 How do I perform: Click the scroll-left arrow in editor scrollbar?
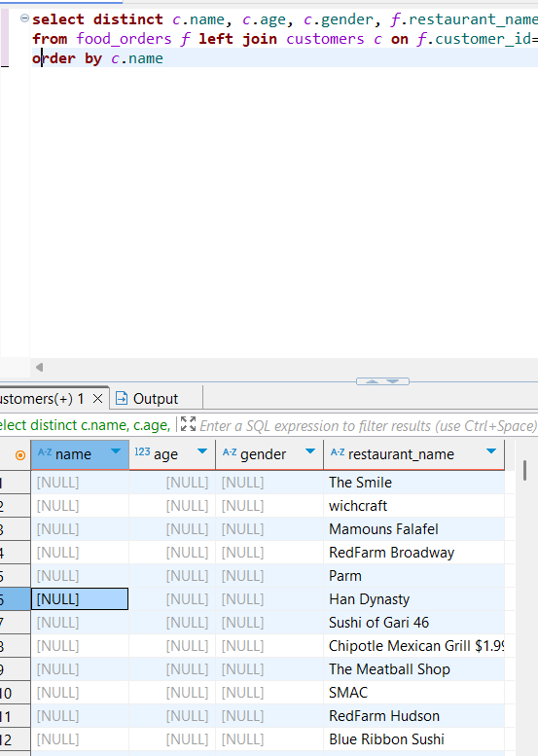coord(40,368)
